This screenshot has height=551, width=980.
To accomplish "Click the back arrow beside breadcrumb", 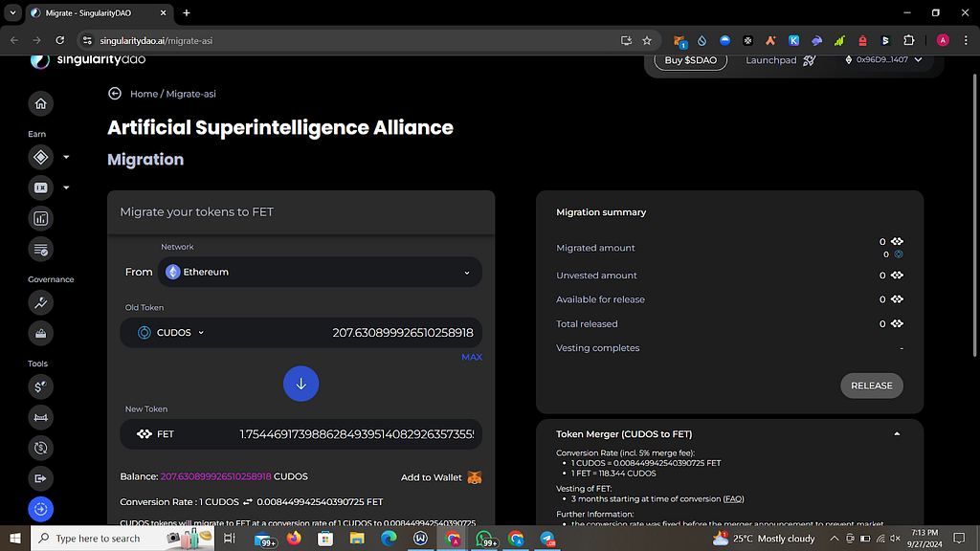I will 115,94.
